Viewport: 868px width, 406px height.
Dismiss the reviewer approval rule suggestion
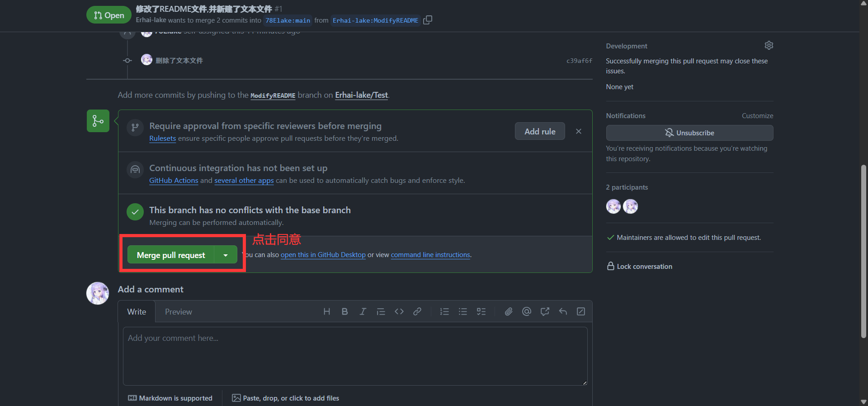579,131
